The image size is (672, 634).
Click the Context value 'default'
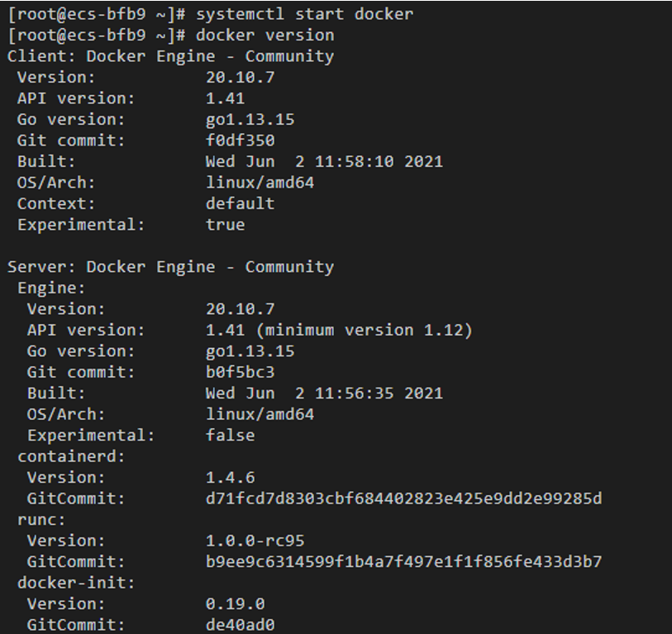[x=240, y=203]
